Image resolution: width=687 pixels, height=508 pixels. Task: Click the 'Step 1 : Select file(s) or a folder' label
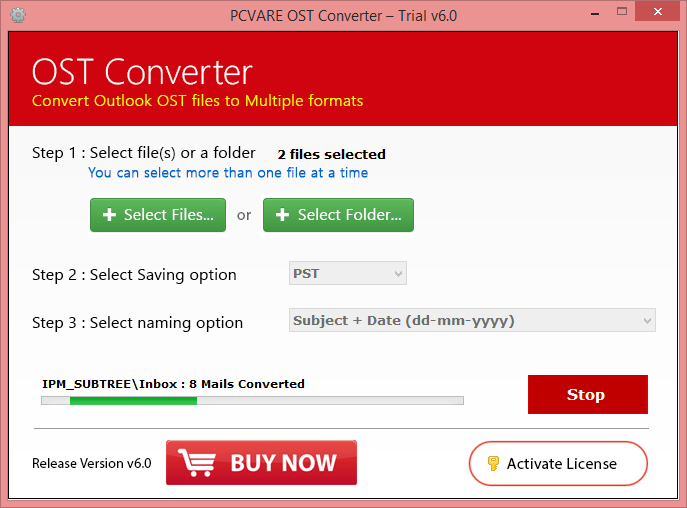click(144, 153)
